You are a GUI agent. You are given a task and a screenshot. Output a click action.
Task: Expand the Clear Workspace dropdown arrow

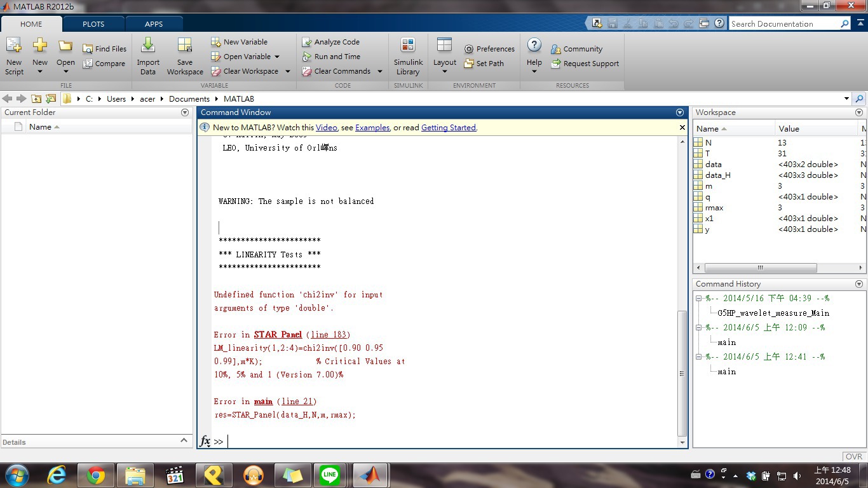287,71
